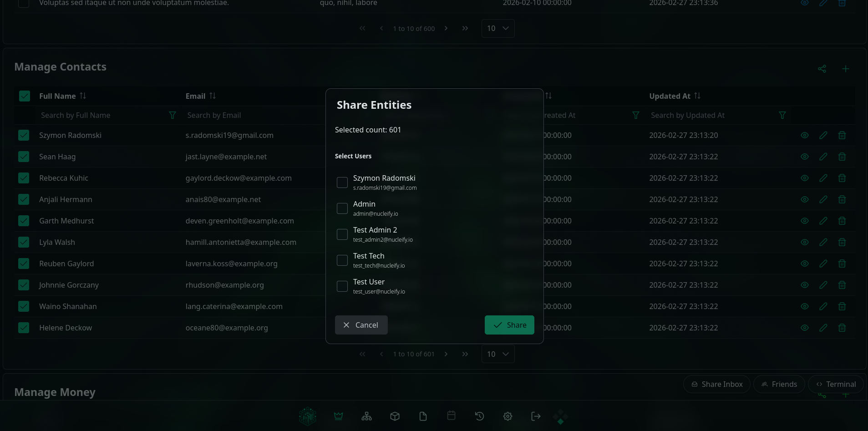The image size is (868, 431).
Task: Add a new contact with the plus icon
Action: 846,69
